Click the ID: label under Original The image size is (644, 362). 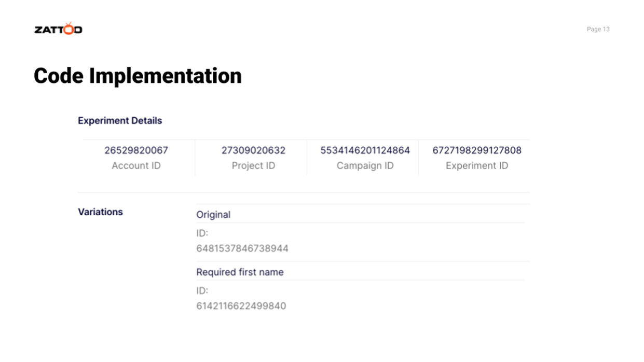pyautogui.click(x=202, y=233)
